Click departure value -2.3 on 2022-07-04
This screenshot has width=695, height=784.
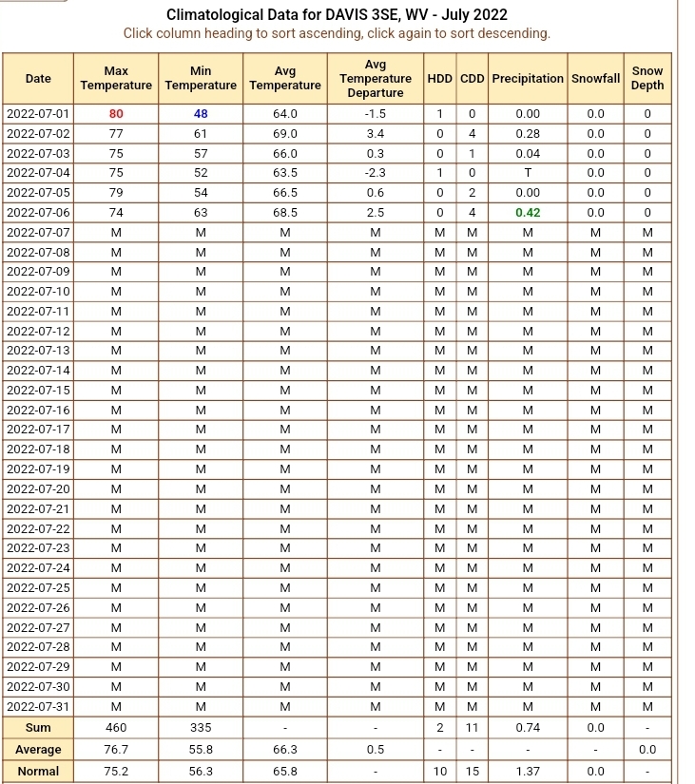[x=376, y=173]
